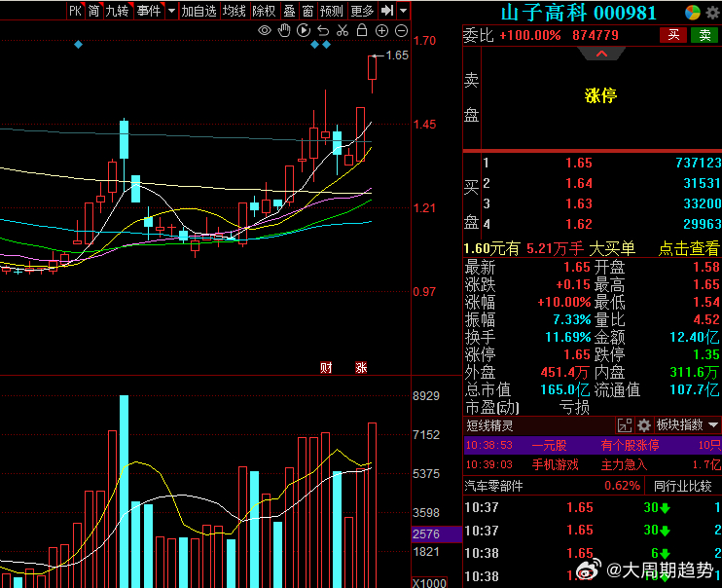Open the 更多 more menu
Image resolution: width=722 pixels, height=588 pixels.
click(362, 11)
